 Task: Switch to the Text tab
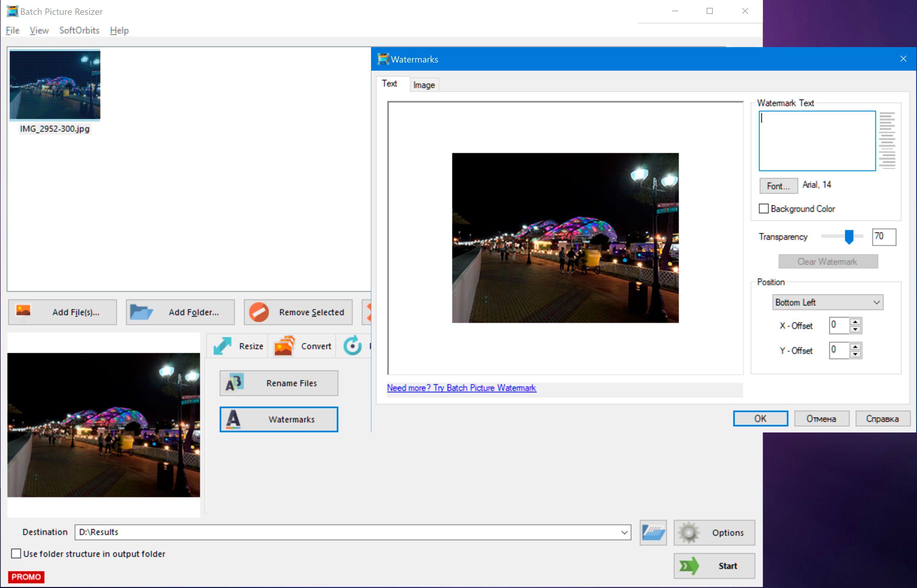coord(389,84)
